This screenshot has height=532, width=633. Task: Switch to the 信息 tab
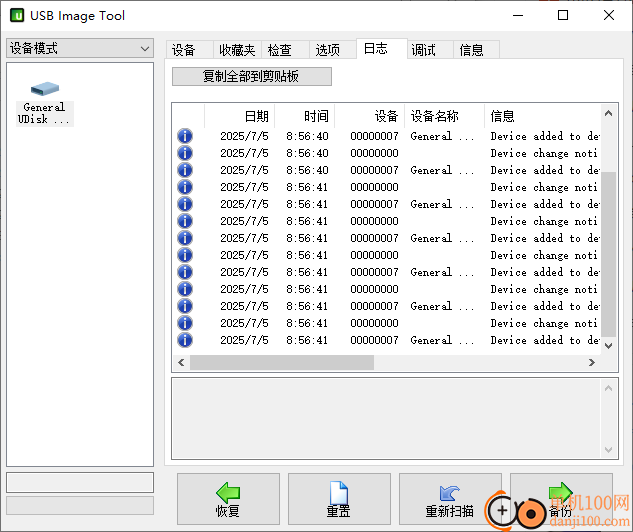[476, 50]
